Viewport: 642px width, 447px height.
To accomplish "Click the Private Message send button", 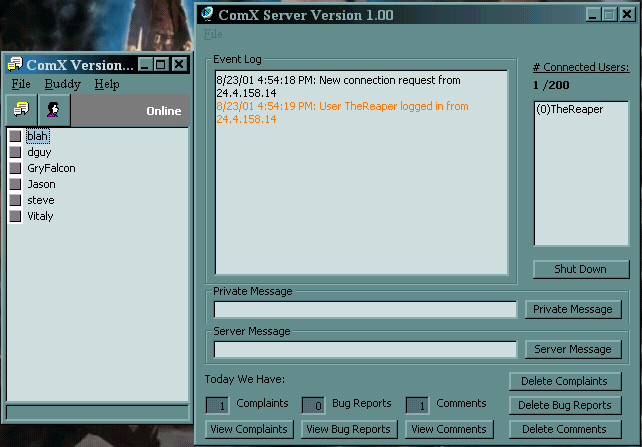I will click(572, 309).
